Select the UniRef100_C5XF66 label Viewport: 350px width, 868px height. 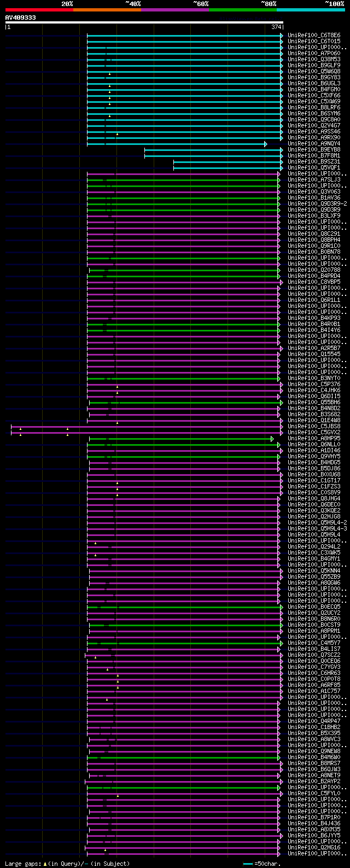coord(314,96)
